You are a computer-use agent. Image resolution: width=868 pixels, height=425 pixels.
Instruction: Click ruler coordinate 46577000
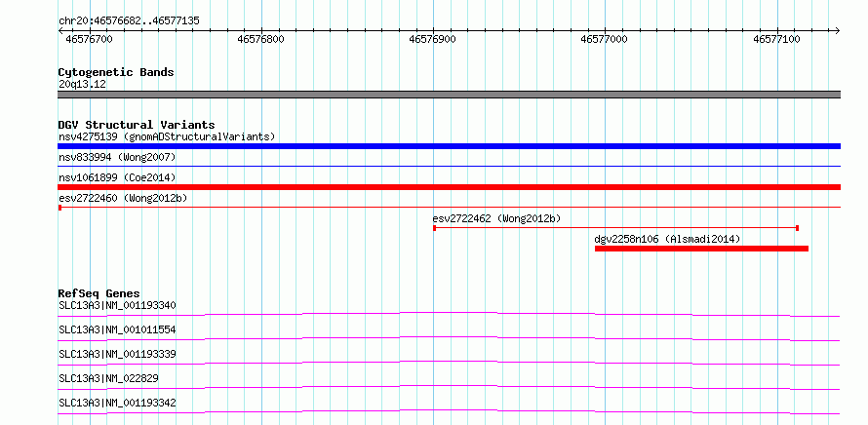tap(604, 39)
